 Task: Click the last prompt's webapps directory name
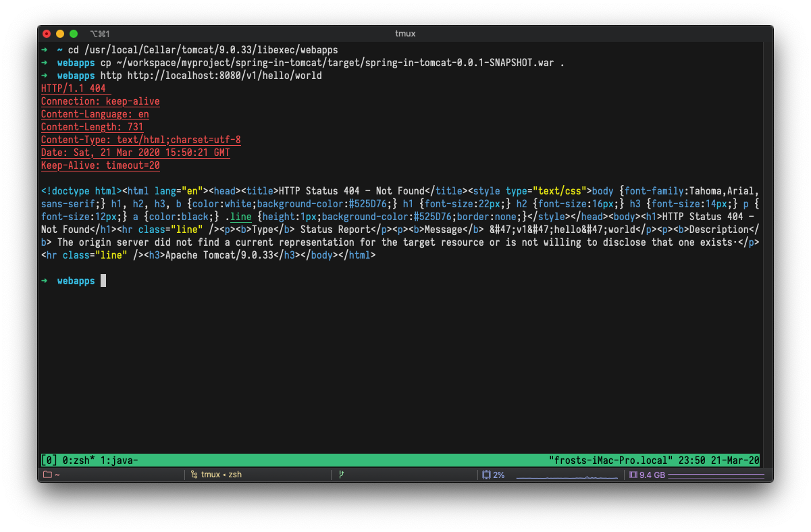point(76,281)
